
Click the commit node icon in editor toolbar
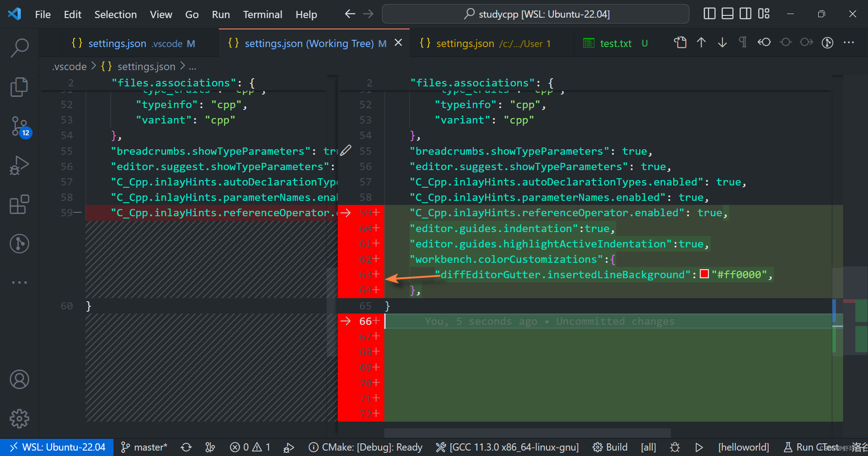point(786,43)
